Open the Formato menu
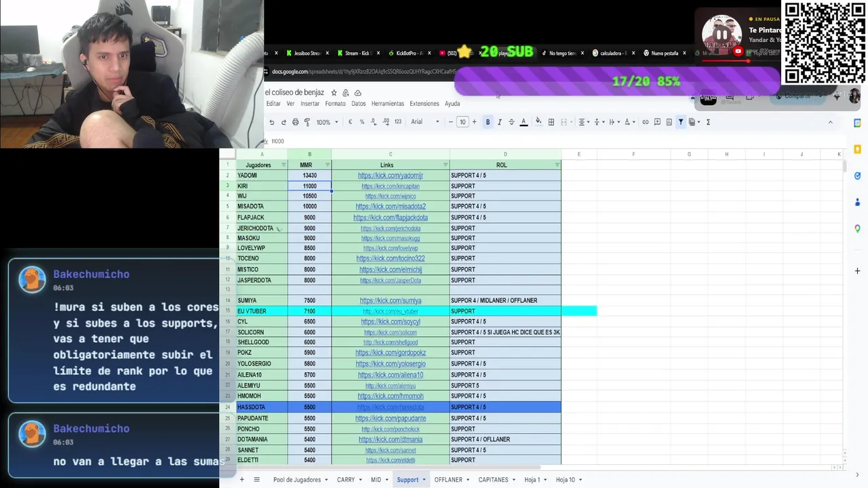This screenshot has height=488, width=868. pyautogui.click(x=335, y=104)
